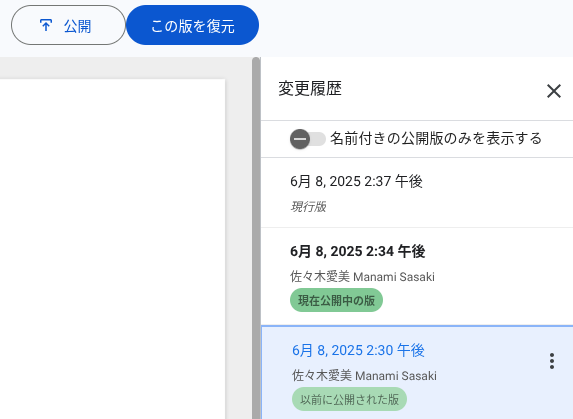Close the 変更履歴 panel
Viewport: 573px width, 419px height.
point(554,91)
